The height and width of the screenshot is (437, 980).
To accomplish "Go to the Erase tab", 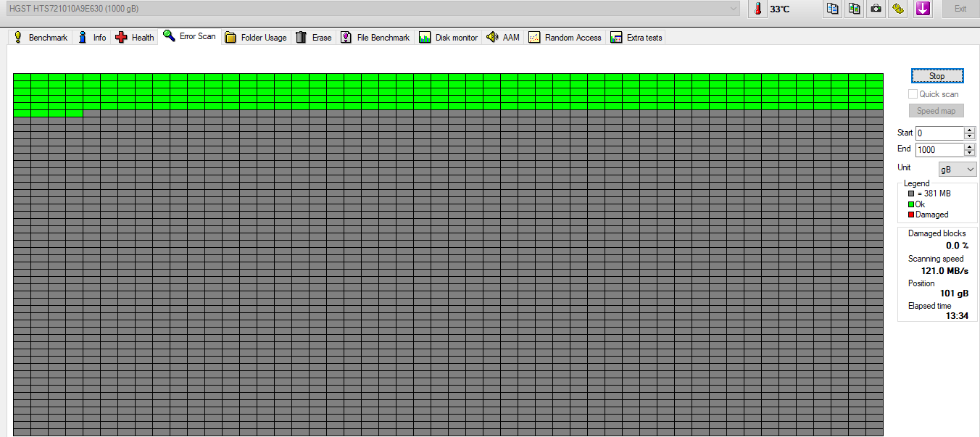I will 313,37.
